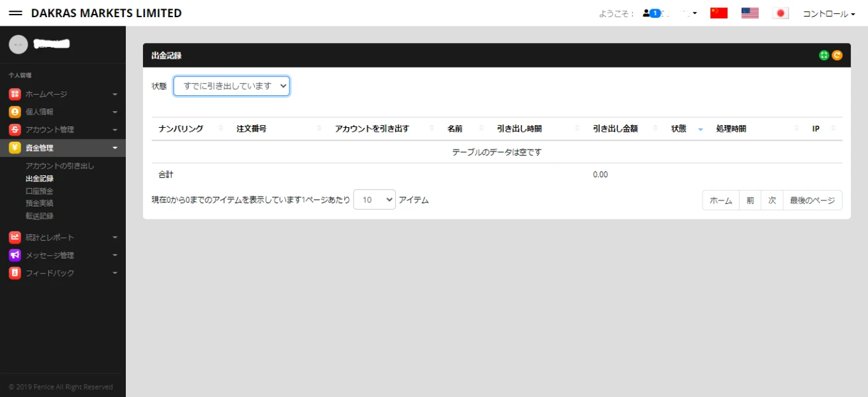Click the orange refresh panel icon

(x=837, y=56)
